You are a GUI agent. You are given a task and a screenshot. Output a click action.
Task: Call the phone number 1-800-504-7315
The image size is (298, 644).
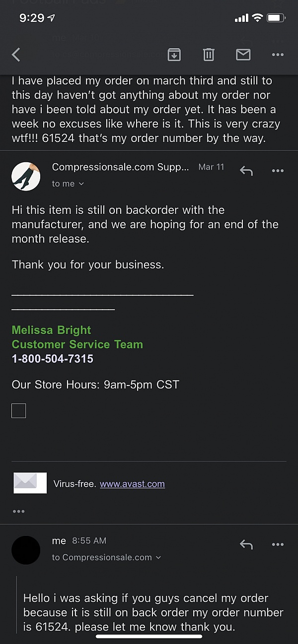[53, 359]
